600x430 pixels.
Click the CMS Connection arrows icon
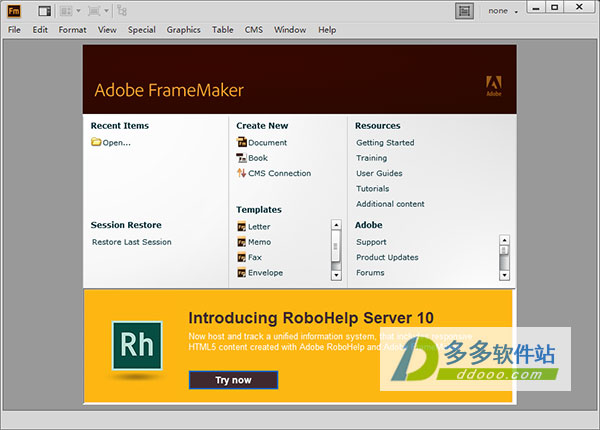tap(241, 173)
